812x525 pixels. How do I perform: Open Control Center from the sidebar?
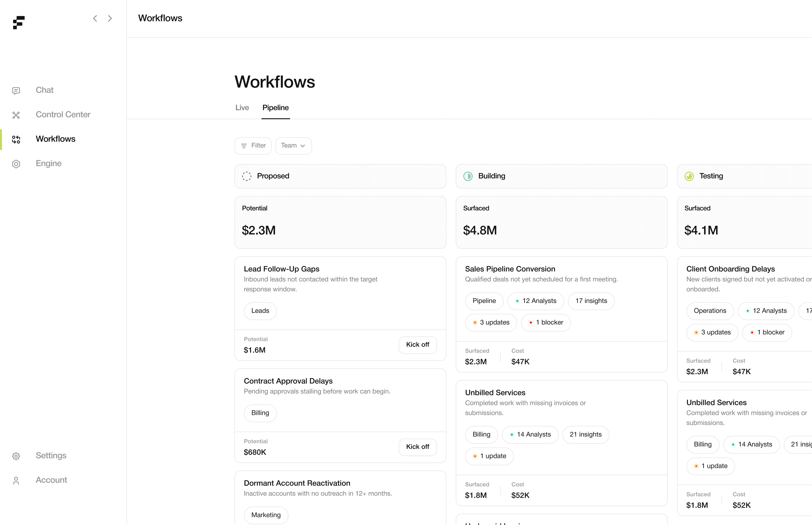(x=63, y=115)
